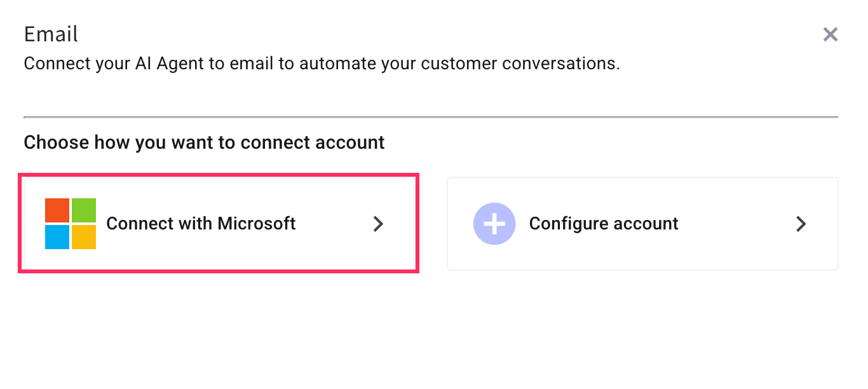This screenshot has width=868, height=389.
Task: Click the red square of Microsoft logo
Action: pos(57,210)
